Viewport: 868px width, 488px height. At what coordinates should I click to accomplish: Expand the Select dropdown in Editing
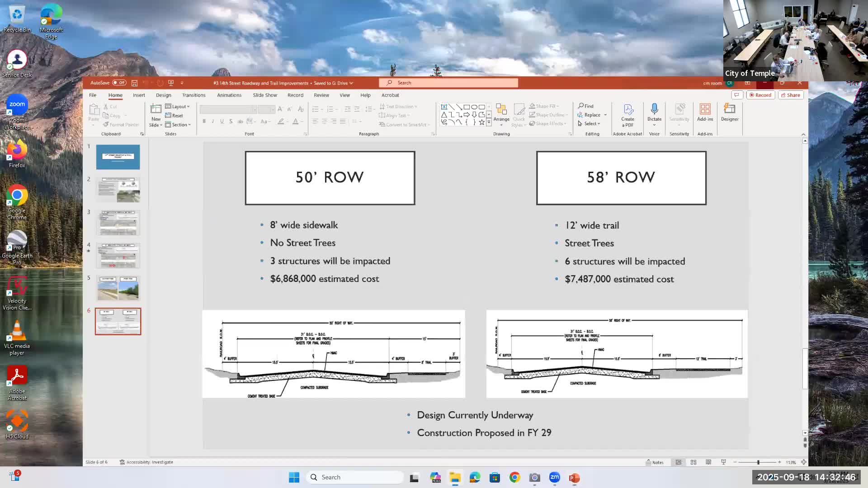589,124
